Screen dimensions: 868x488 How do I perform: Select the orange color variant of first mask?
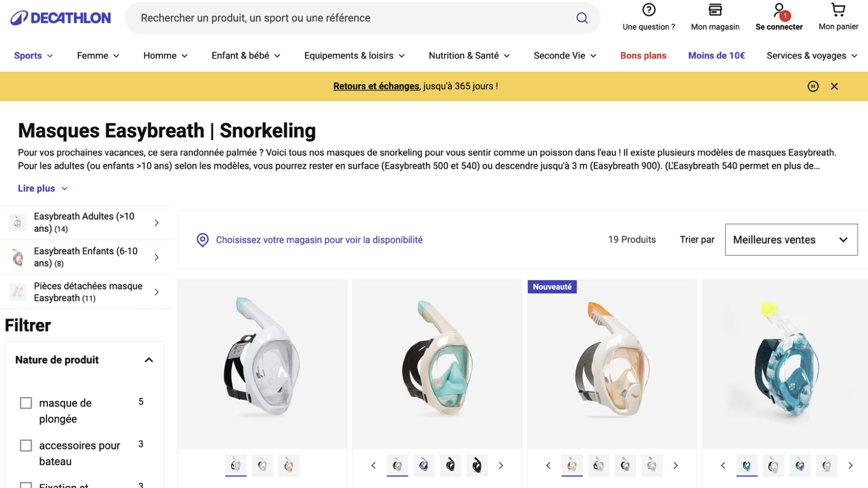click(289, 465)
